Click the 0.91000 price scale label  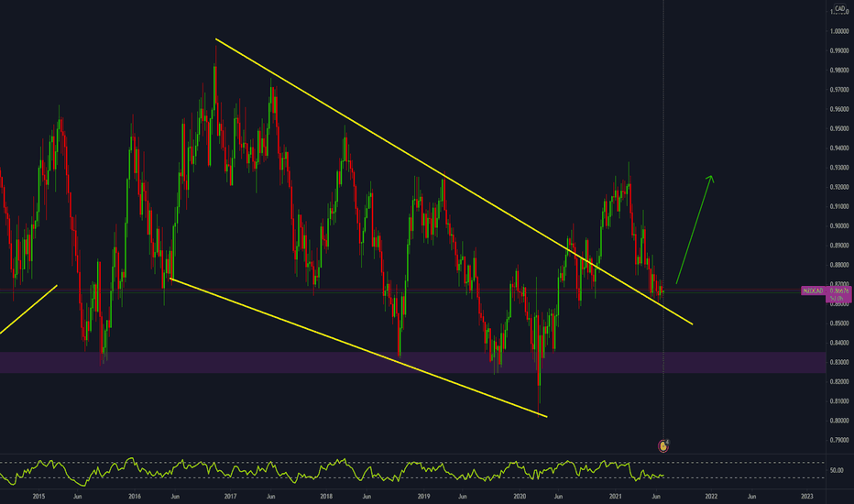click(x=839, y=206)
